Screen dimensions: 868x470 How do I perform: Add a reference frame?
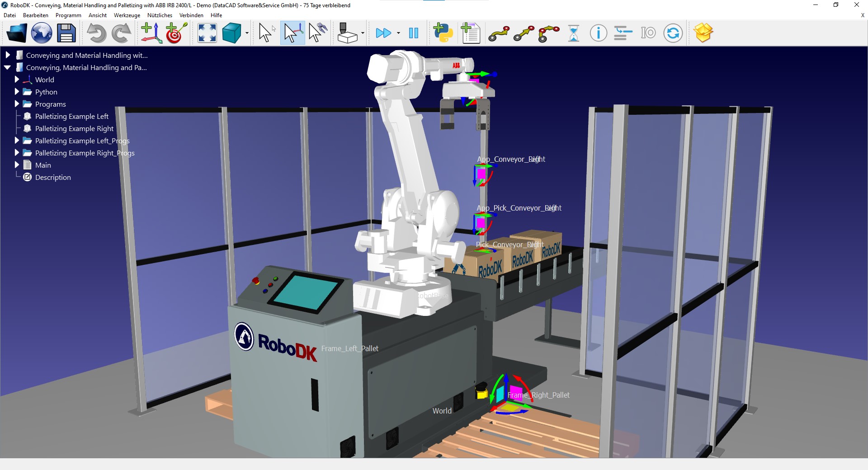pyautogui.click(x=151, y=33)
